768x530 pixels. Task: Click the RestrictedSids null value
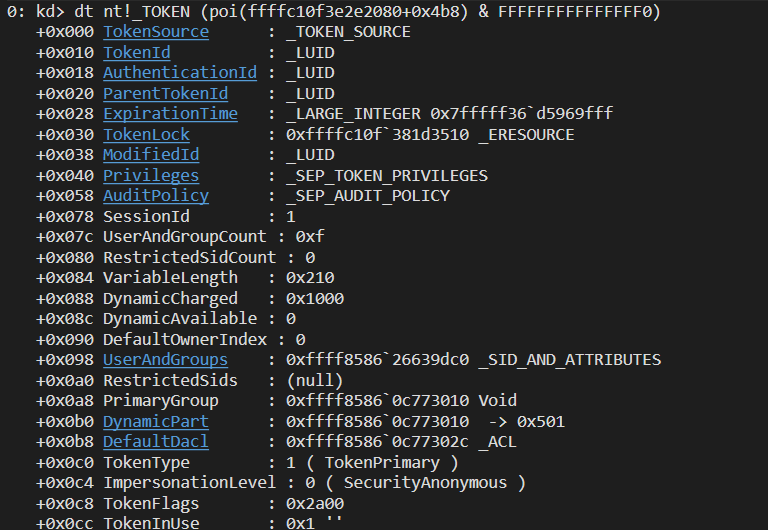(314, 381)
